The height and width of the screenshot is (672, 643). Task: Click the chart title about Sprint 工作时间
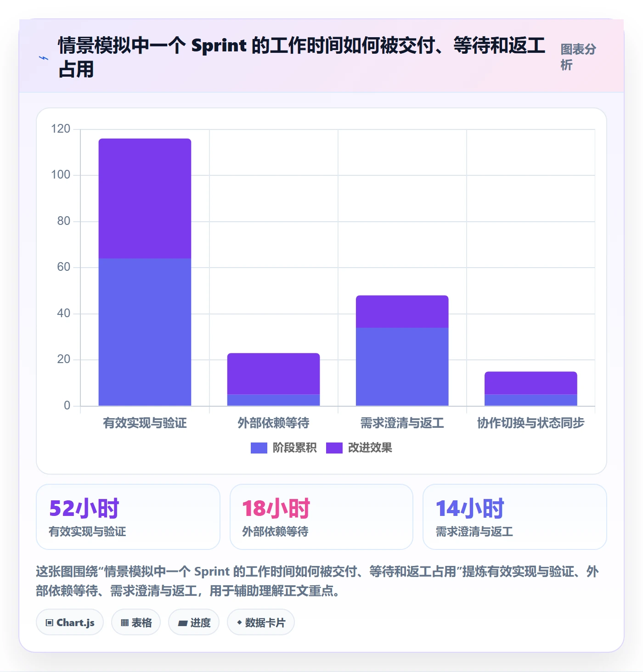coord(301,57)
